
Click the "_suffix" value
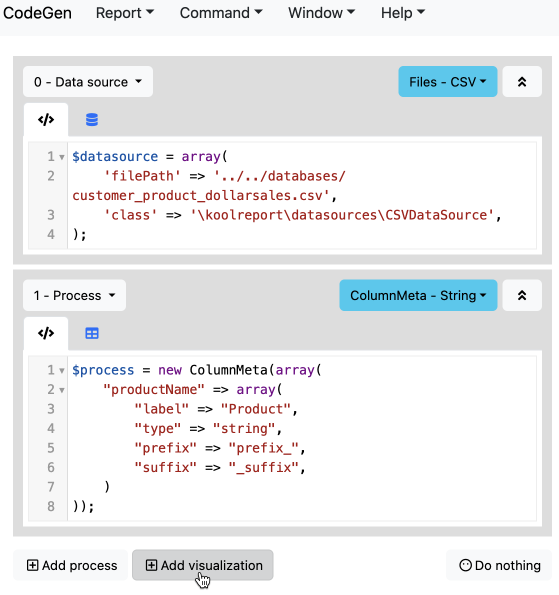[264, 468]
